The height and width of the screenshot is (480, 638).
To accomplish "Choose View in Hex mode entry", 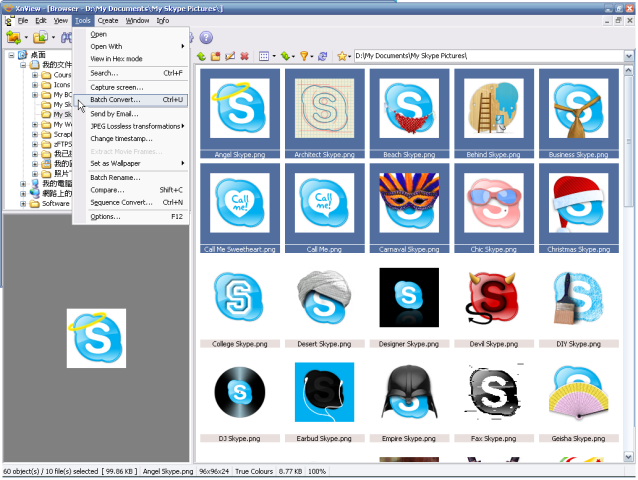I will pos(131,59).
